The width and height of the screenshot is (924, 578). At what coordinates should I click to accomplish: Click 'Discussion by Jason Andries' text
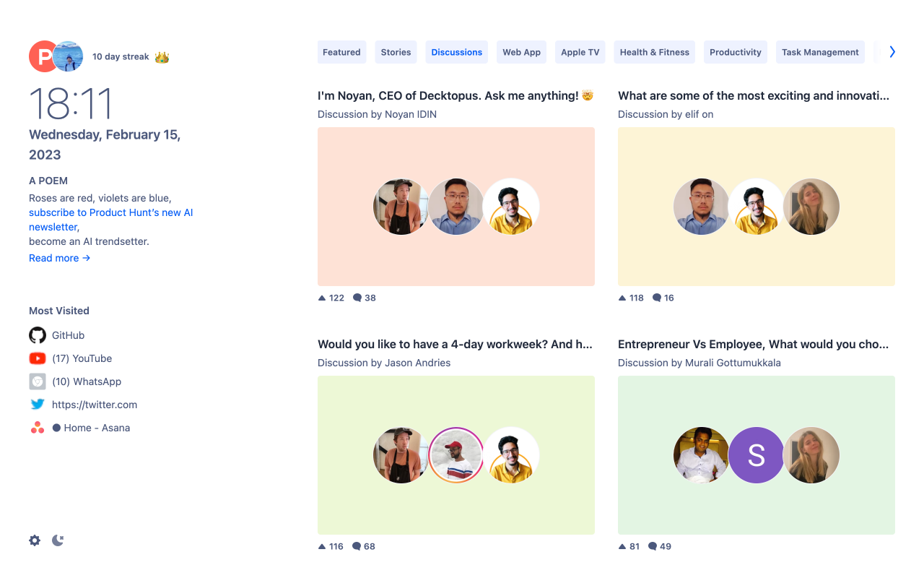[x=384, y=363]
